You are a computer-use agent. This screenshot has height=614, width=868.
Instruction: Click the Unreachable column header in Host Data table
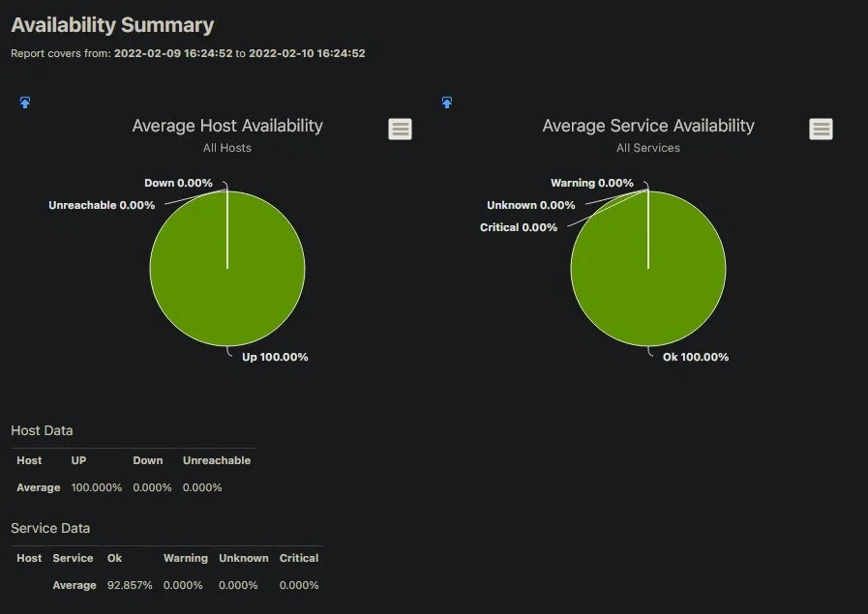217,460
